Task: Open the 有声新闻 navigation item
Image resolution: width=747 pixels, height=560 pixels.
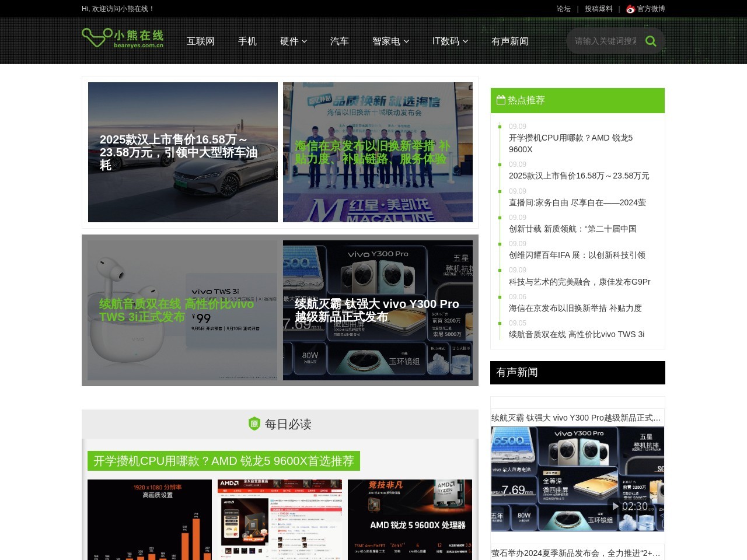Action: coord(510,41)
